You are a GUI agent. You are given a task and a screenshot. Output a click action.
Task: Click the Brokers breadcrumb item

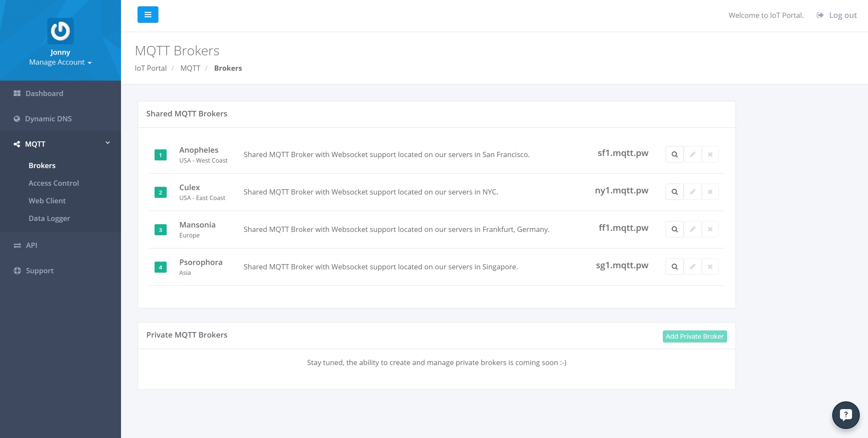click(x=228, y=68)
